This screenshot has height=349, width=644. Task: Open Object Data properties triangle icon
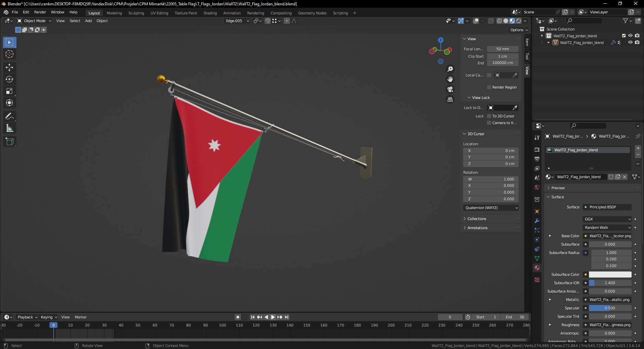tap(537, 258)
